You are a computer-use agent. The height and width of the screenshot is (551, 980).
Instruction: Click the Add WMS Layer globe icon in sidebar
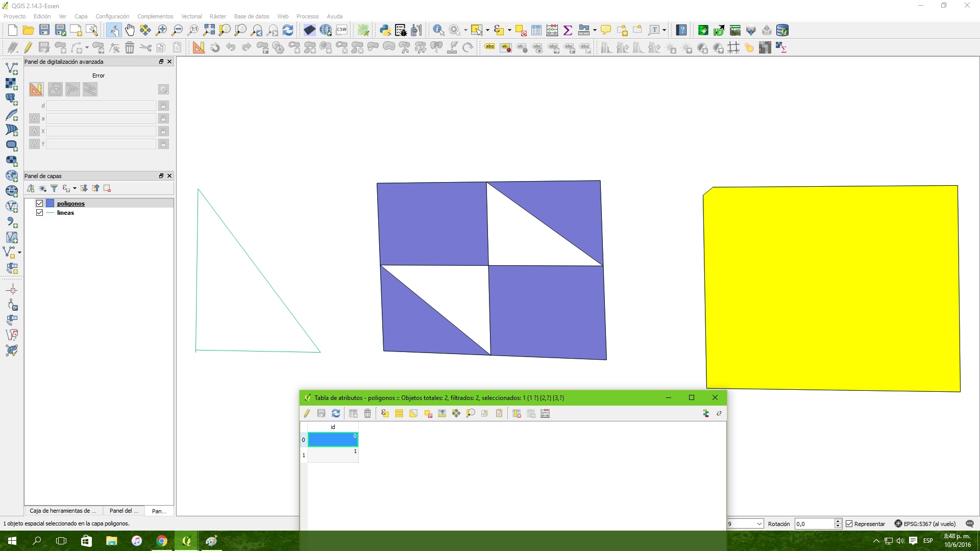click(x=12, y=176)
